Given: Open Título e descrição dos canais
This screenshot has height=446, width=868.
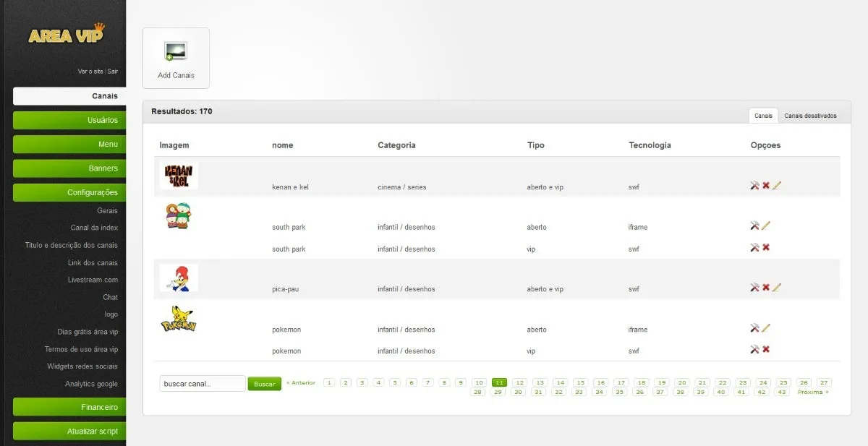Looking at the screenshot, I should point(71,245).
